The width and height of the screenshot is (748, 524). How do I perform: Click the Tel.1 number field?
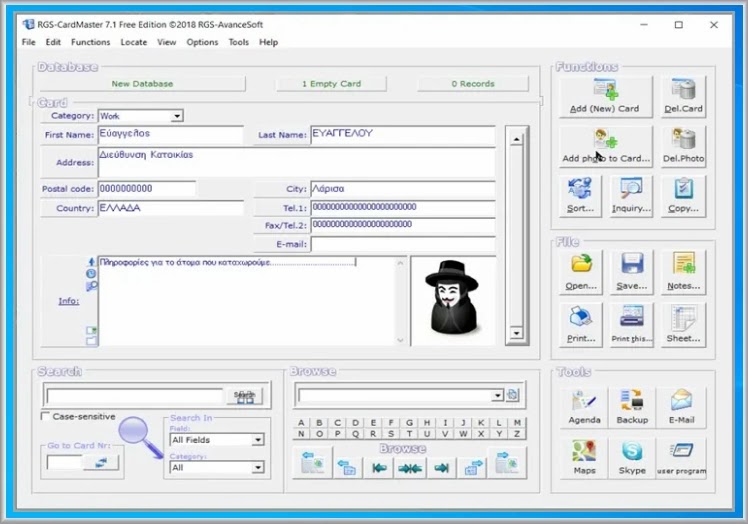(x=403, y=207)
